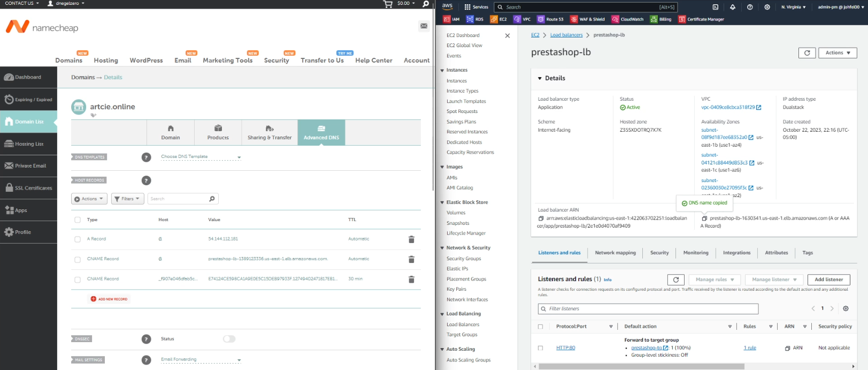The width and height of the screenshot is (868, 370).
Task: Click the Add listener button
Action: (829, 280)
